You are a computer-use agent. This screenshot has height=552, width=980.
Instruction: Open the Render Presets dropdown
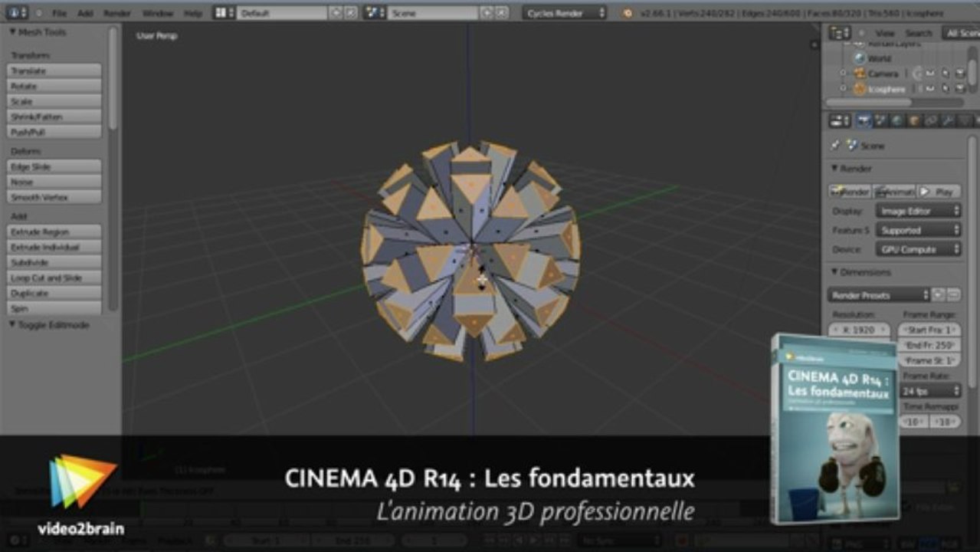tap(879, 294)
